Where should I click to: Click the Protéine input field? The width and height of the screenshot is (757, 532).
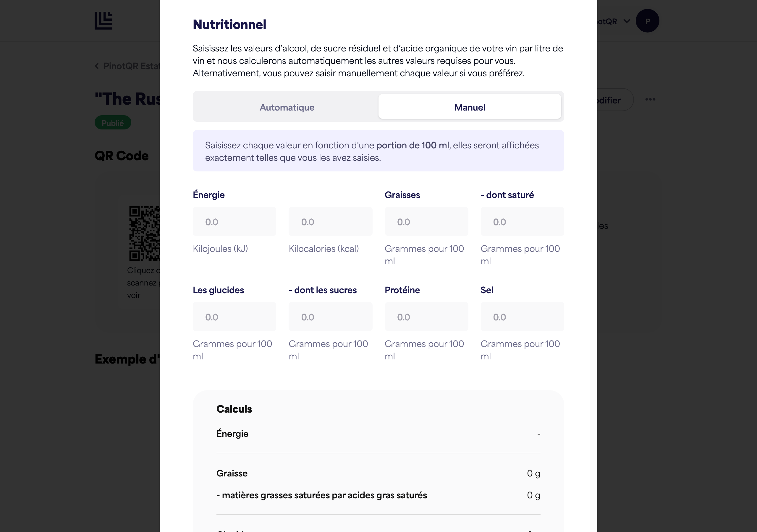pyautogui.click(x=426, y=317)
